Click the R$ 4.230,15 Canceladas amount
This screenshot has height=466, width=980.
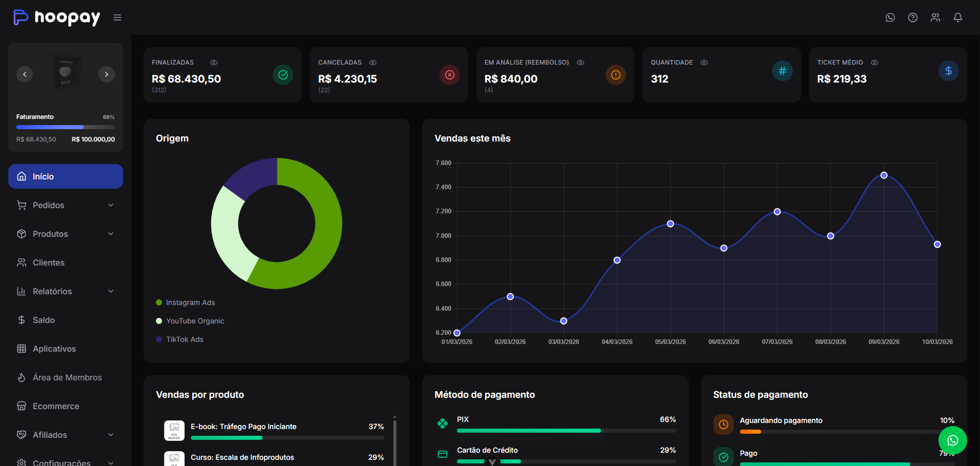click(x=348, y=79)
